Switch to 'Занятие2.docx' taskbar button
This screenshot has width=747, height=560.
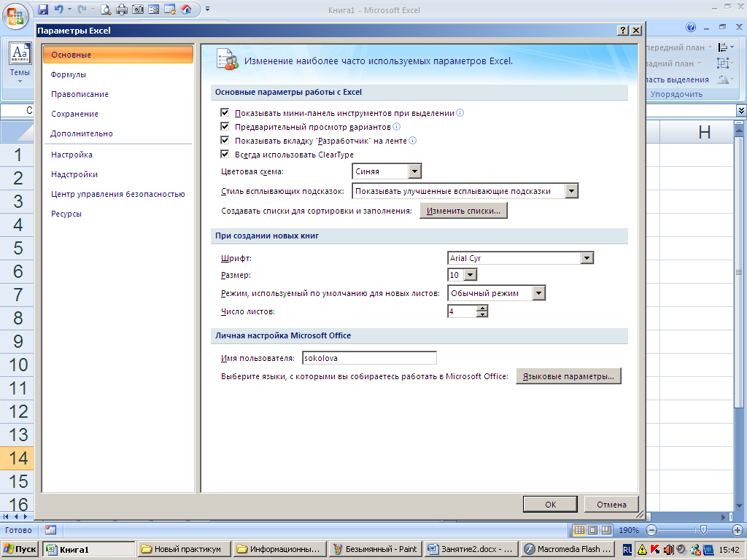point(471,549)
